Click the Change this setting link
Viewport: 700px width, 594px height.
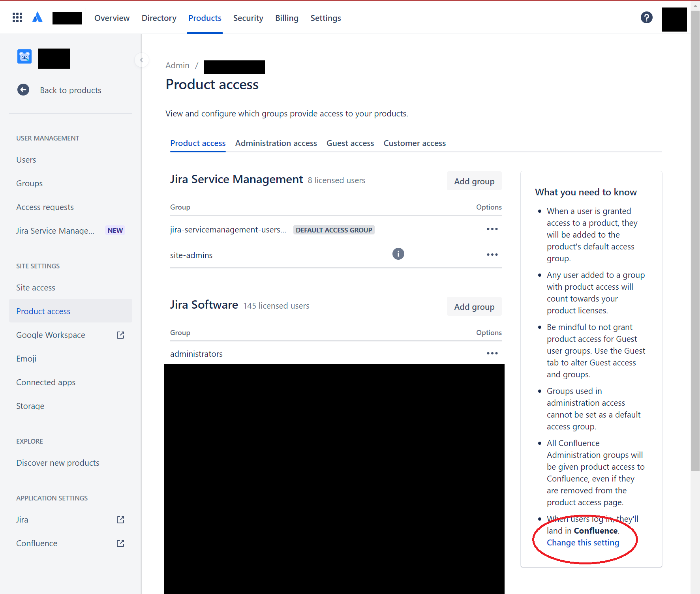[x=583, y=542]
